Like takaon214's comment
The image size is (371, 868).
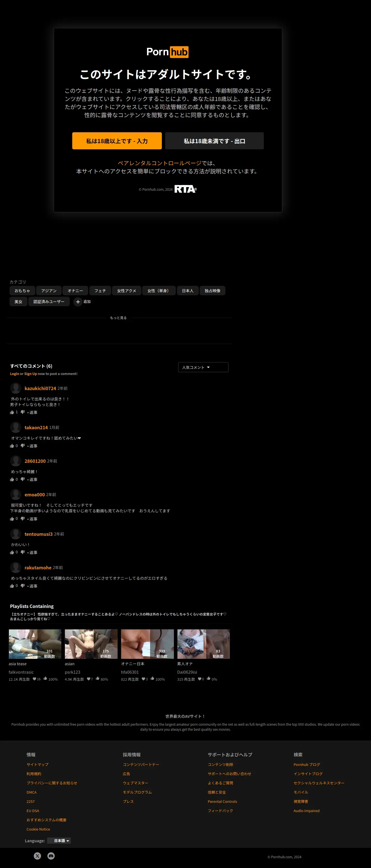pyautogui.click(x=12, y=446)
